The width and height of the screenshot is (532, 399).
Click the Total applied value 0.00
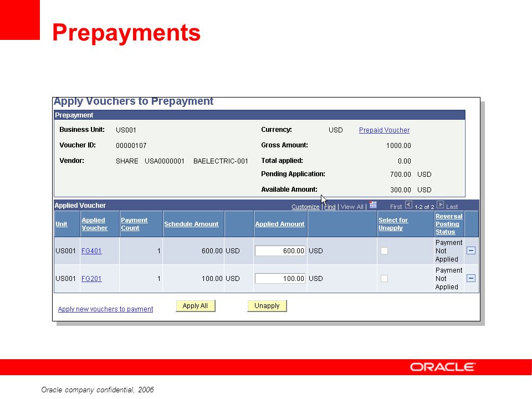pyautogui.click(x=405, y=161)
